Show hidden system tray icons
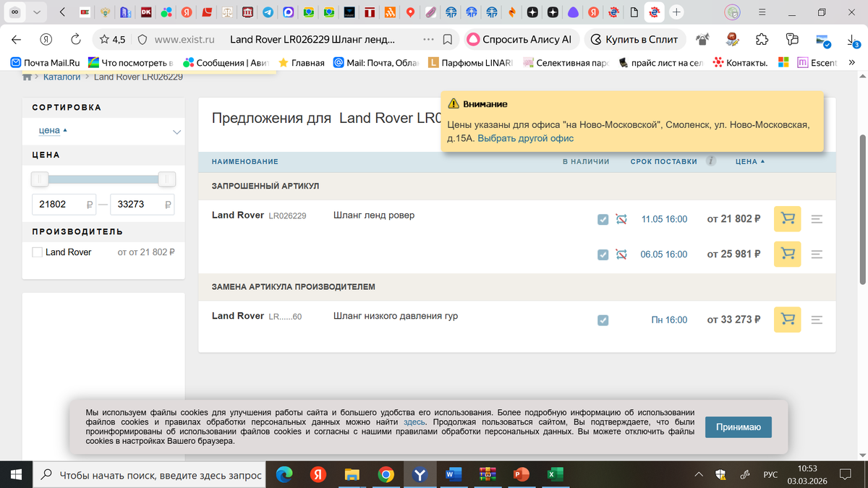 699,474
